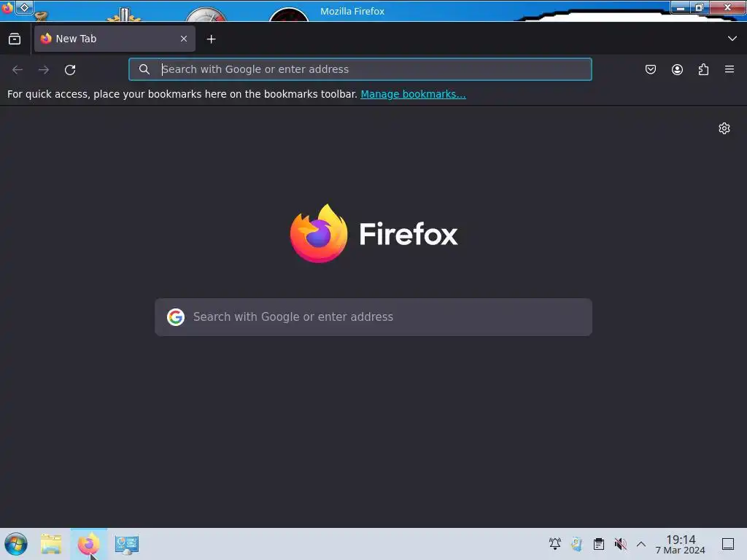The image size is (747, 560).
Task: Click the show desktop button
Action: click(x=728, y=544)
